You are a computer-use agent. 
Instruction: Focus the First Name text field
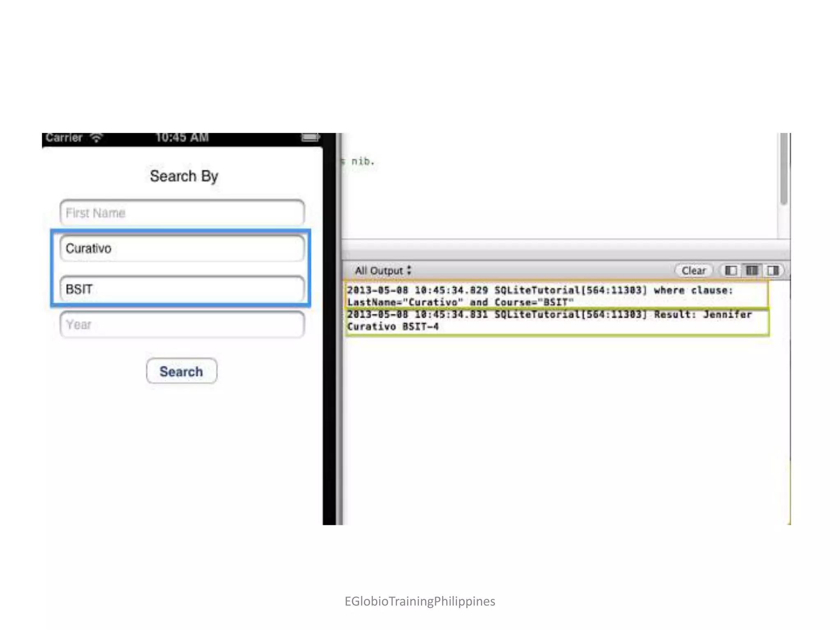182,213
